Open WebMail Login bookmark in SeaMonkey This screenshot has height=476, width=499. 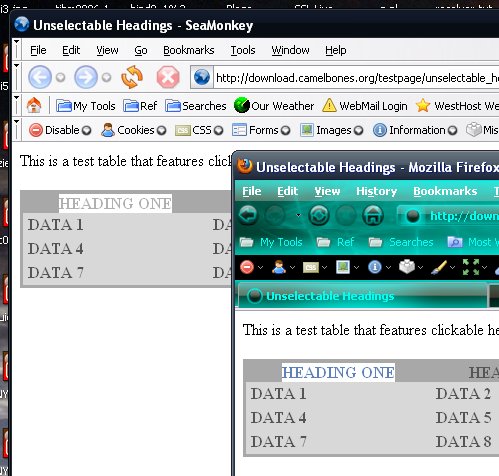coord(365,106)
